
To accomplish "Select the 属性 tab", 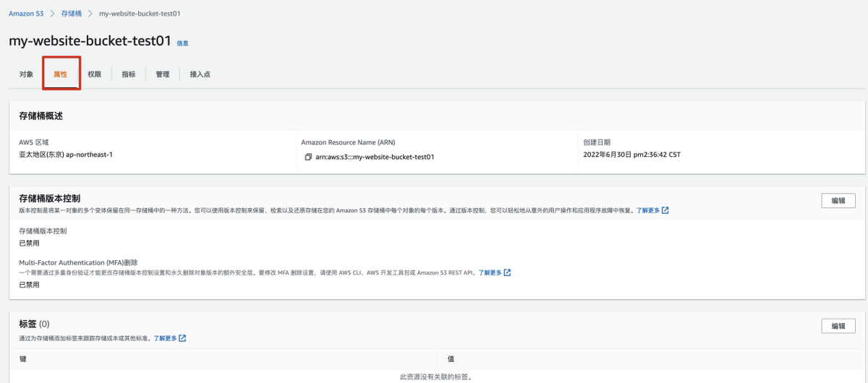I will [x=61, y=74].
